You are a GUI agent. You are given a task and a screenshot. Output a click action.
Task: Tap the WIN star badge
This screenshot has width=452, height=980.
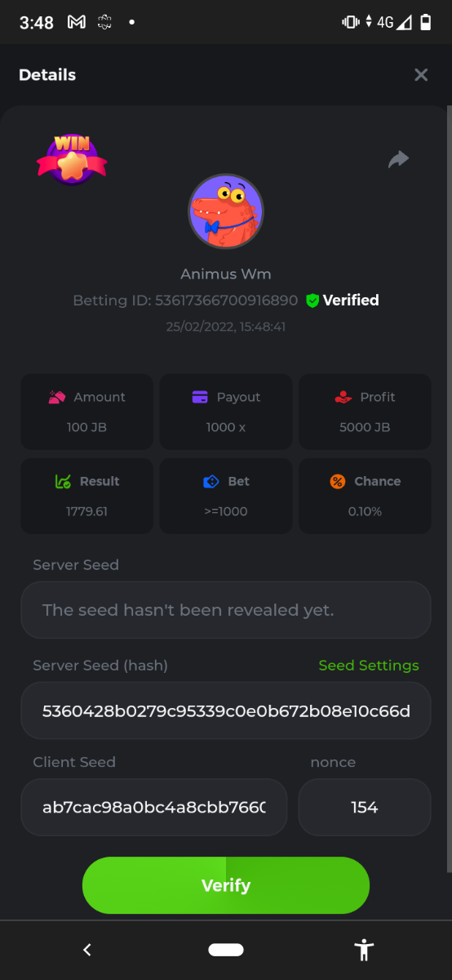point(72,159)
